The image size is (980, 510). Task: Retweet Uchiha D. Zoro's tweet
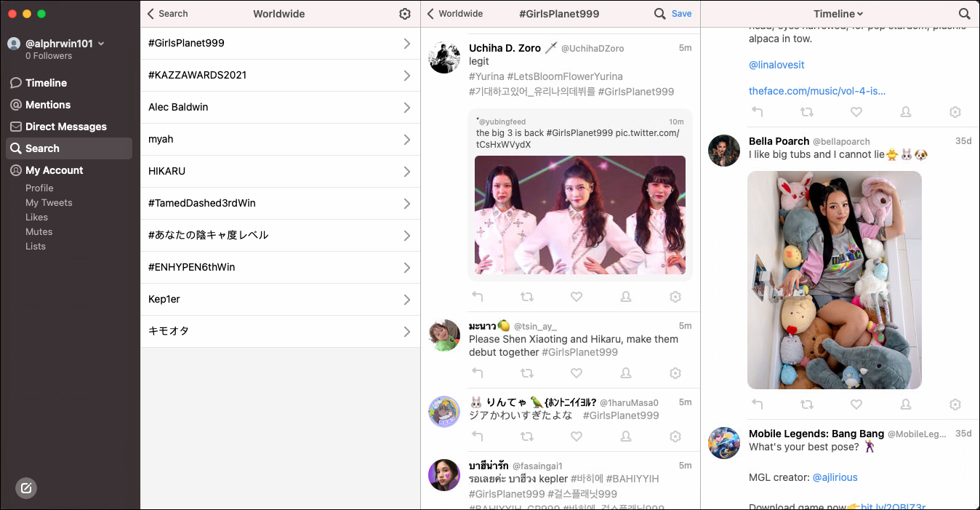(x=527, y=297)
